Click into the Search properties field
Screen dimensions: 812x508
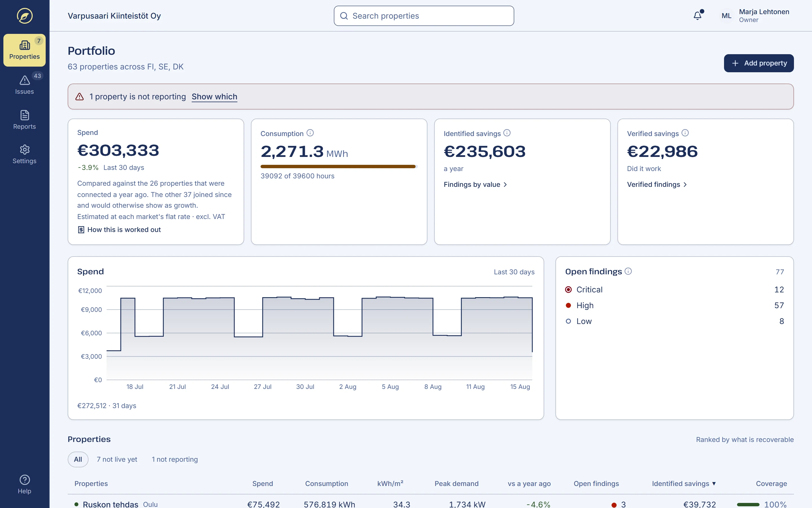[424, 16]
